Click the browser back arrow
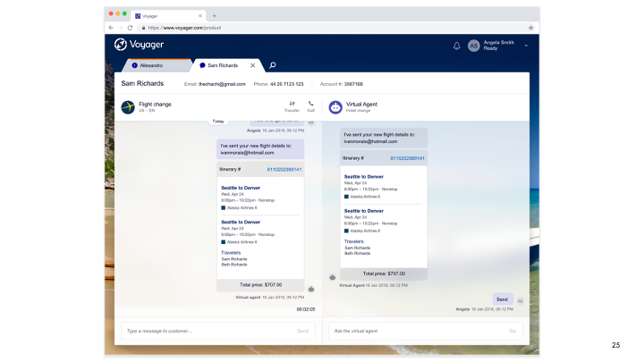Screen dimensions: 644x362 (x=111, y=28)
